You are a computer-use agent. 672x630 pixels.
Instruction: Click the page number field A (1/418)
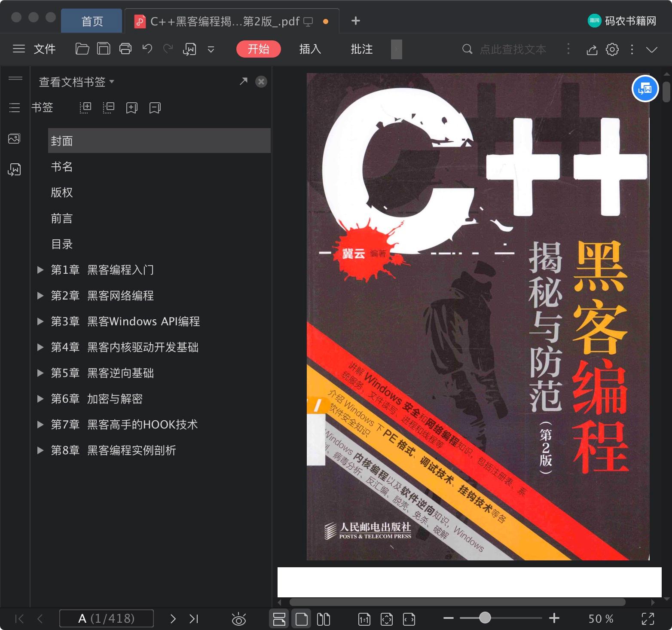coord(107,618)
